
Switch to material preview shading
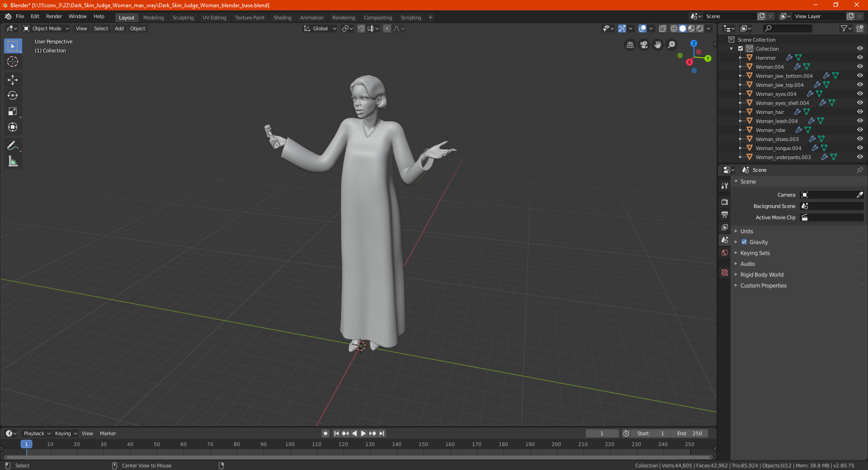[691, 28]
